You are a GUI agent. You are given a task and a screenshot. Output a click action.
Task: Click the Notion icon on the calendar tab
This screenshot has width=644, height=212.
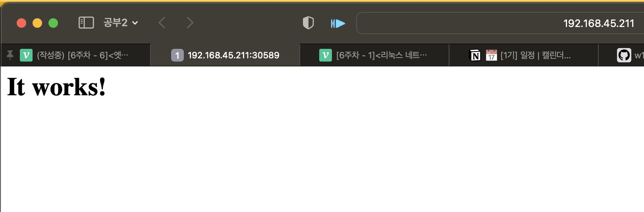475,55
